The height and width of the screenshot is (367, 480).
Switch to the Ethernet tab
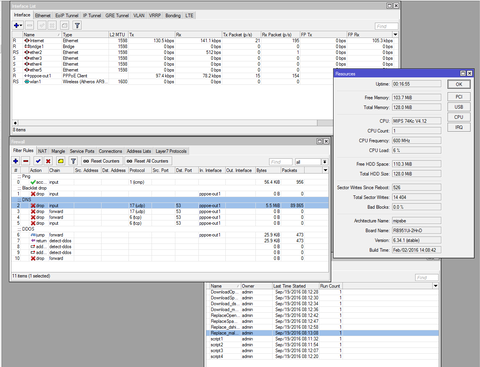tap(43, 15)
